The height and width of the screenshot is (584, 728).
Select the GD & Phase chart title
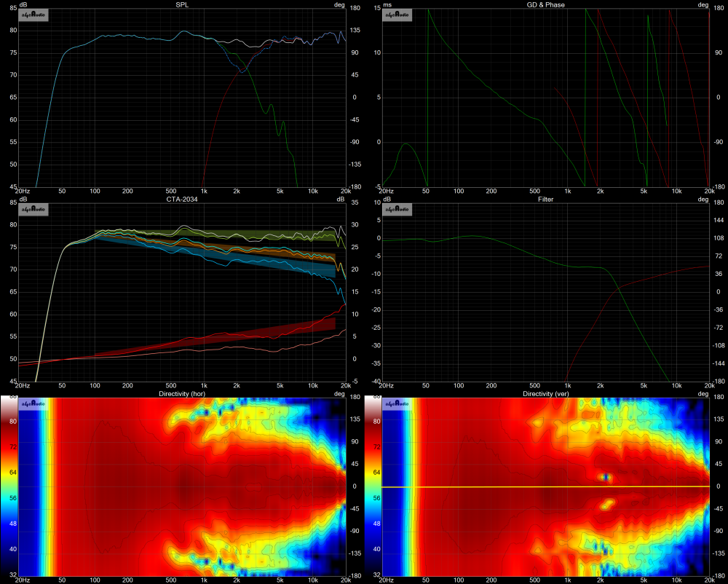tap(545, 4)
